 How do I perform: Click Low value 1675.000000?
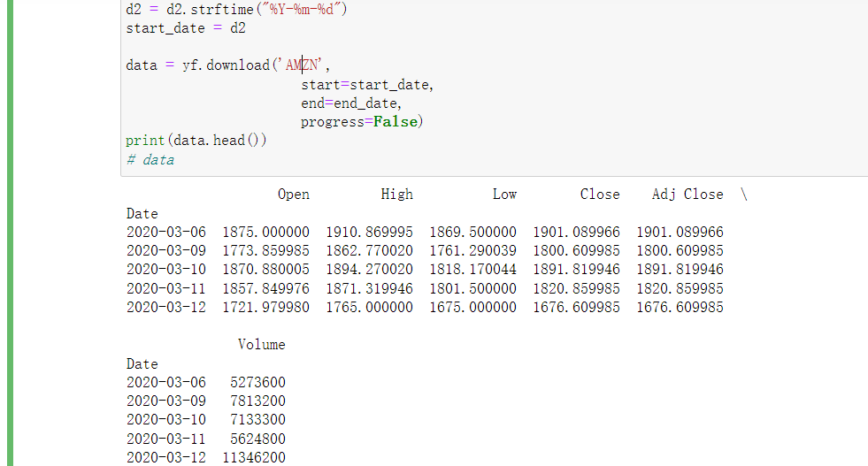[x=472, y=307]
